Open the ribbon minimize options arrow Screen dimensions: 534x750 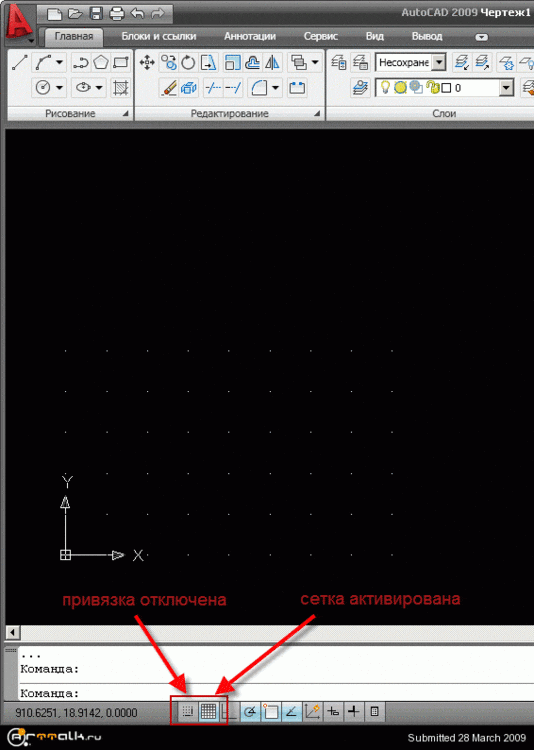pyautogui.click(x=481, y=37)
